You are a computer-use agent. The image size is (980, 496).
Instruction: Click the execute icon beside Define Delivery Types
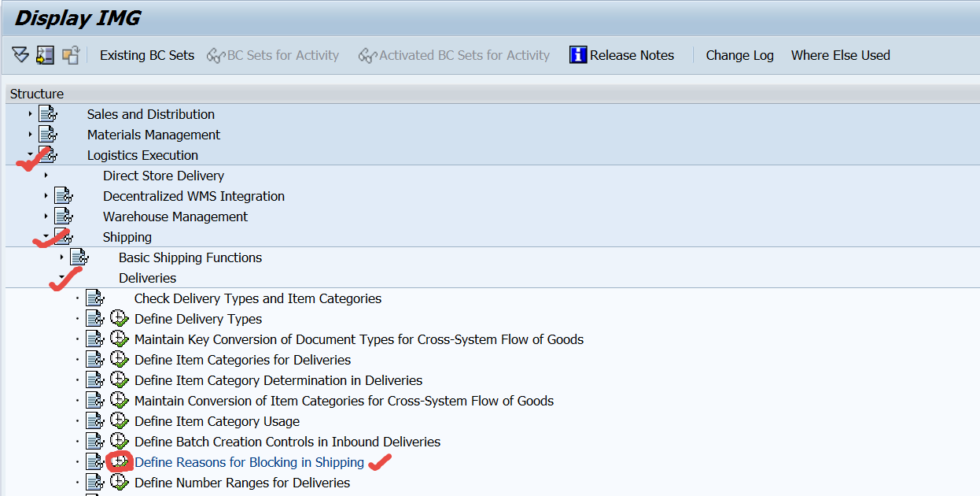click(120, 318)
